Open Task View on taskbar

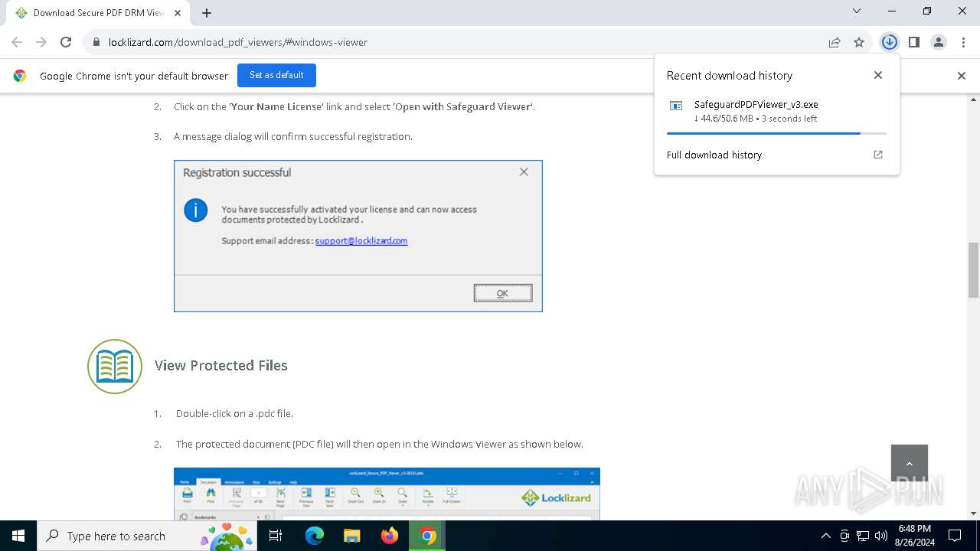(x=276, y=536)
